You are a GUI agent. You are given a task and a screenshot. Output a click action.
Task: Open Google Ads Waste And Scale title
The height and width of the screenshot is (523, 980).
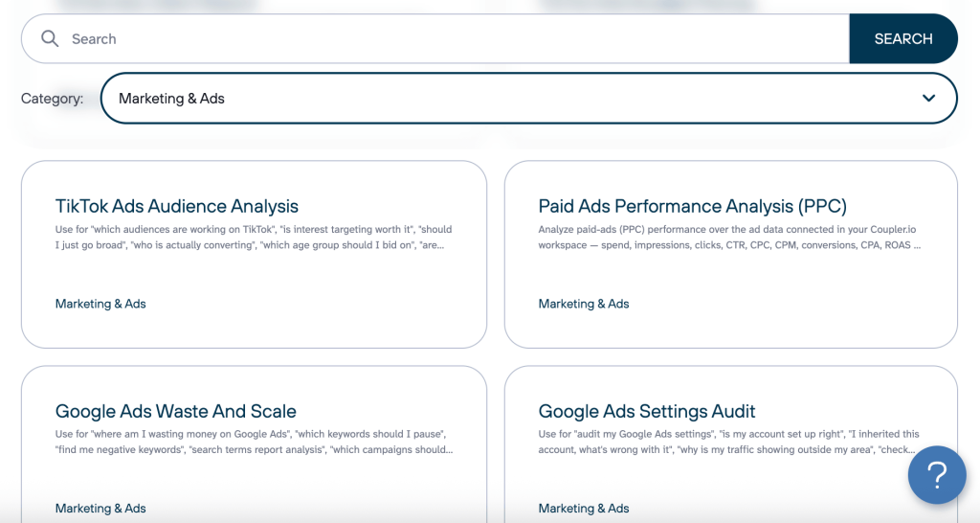[176, 411]
